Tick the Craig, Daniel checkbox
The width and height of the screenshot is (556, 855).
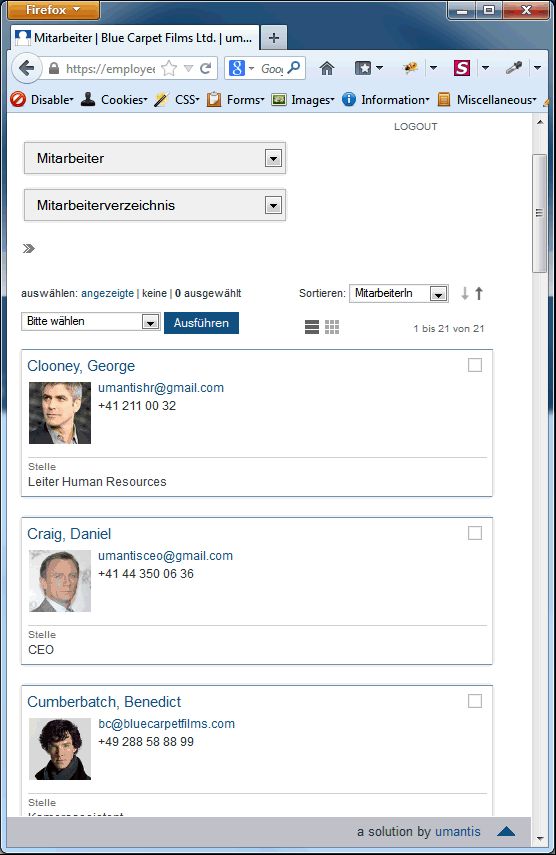click(x=475, y=533)
